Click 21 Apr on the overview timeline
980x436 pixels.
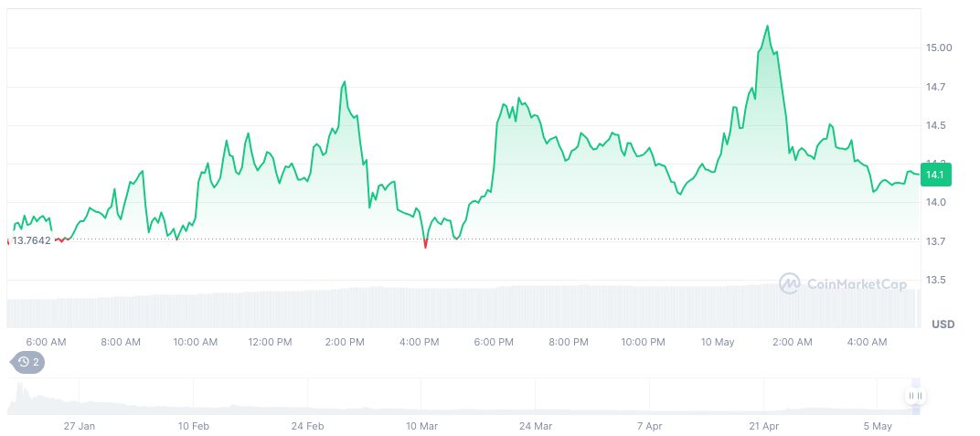click(763, 426)
